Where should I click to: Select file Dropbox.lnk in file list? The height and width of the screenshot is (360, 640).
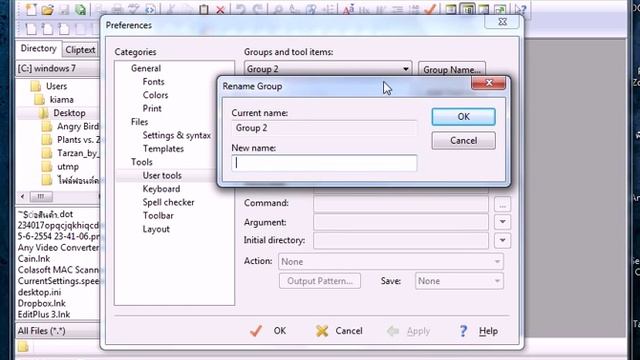(x=42, y=303)
